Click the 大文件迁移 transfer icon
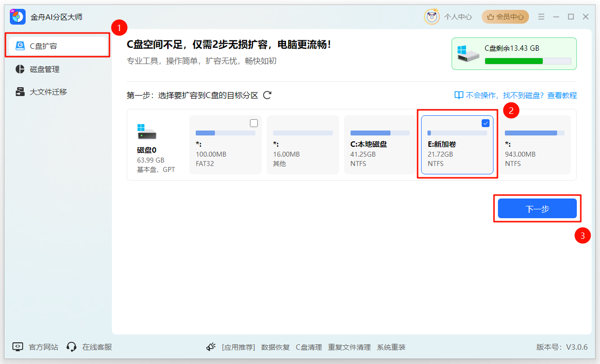 point(20,92)
